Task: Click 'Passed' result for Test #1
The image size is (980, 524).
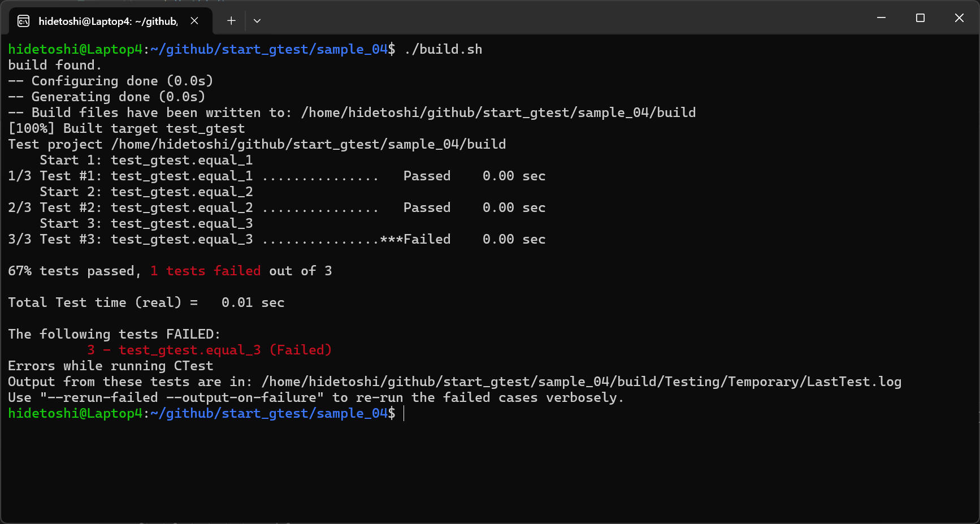Action: tap(427, 176)
